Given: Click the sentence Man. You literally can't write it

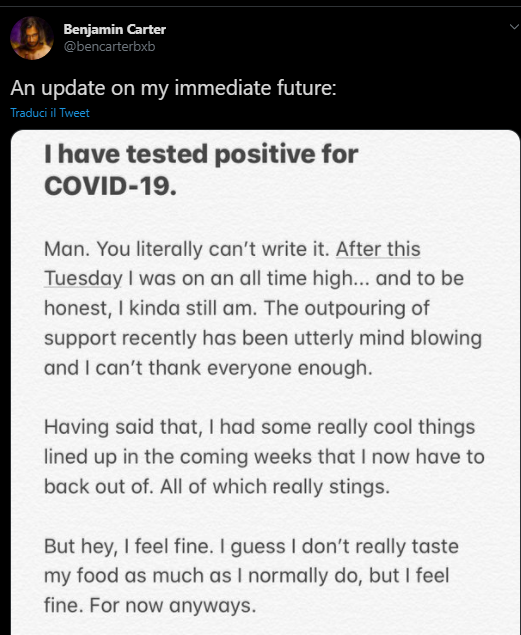Looking at the screenshot, I should (x=187, y=249).
